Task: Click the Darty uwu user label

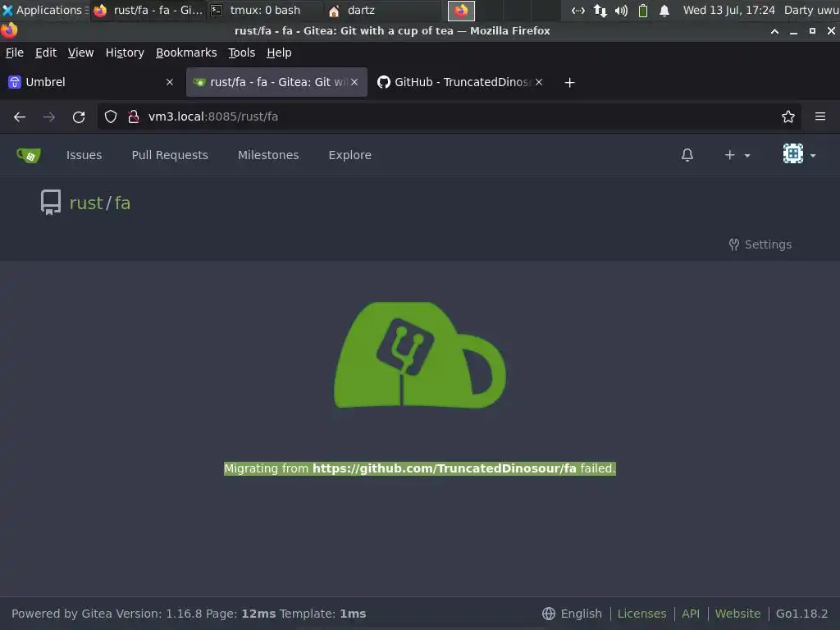Action: click(811, 10)
